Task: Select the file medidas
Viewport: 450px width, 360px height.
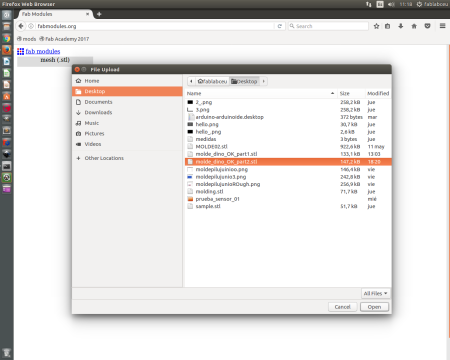Action: pyautogui.click(x=288, y=139)
